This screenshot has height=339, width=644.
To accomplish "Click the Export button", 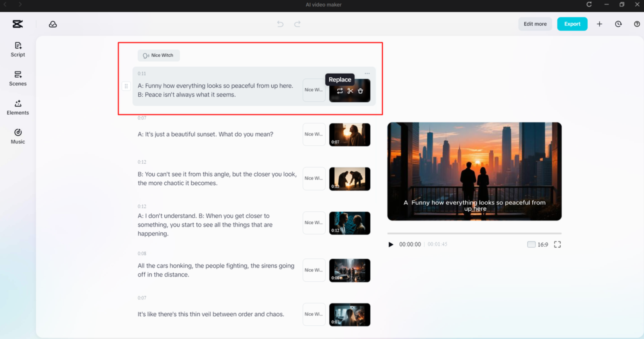I will click(x=572, y=24).
